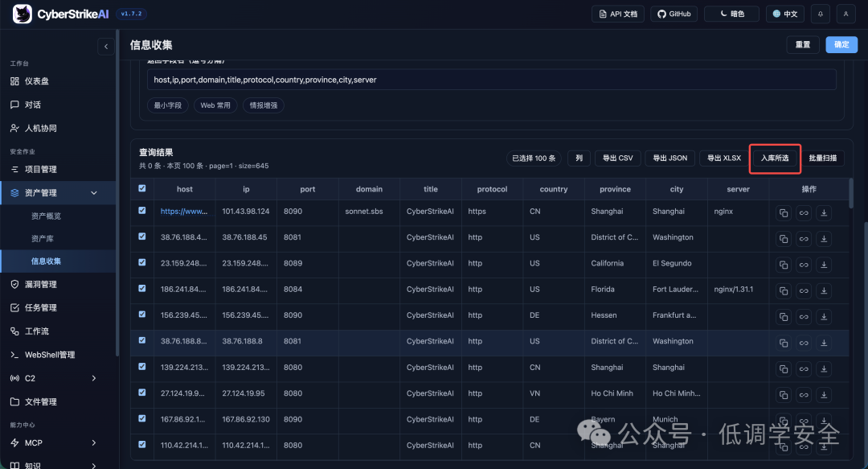Click link icon in 38.76.188.8 row

(804, 344)
